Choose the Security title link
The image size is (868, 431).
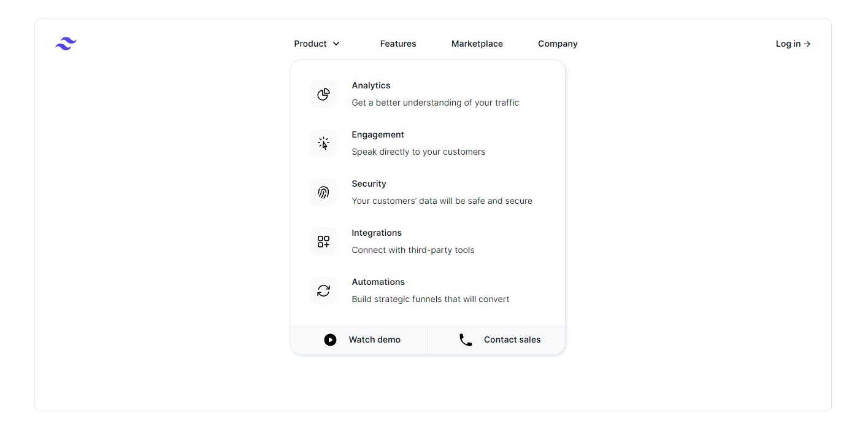coord(369,184)
